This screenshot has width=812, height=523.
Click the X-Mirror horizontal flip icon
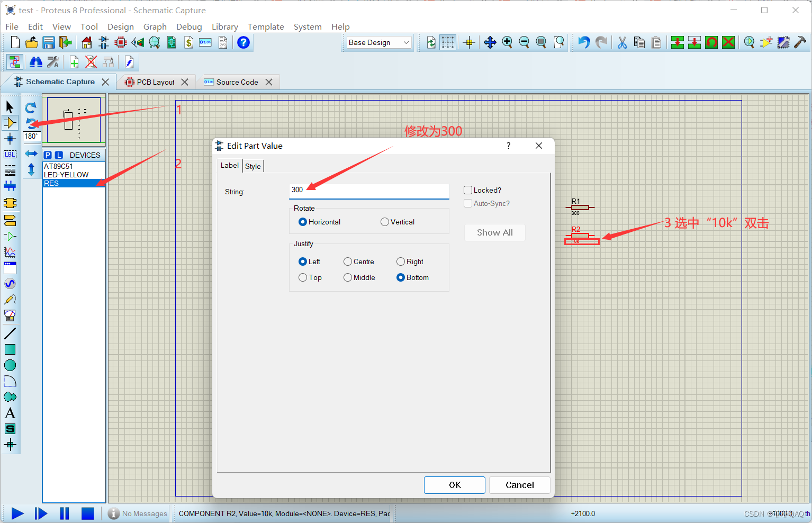tap(31, 154)
